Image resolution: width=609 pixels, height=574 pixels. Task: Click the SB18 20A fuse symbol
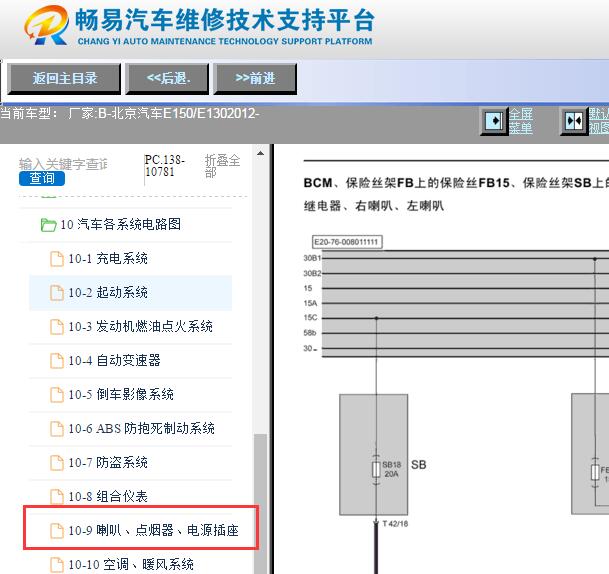376,469
